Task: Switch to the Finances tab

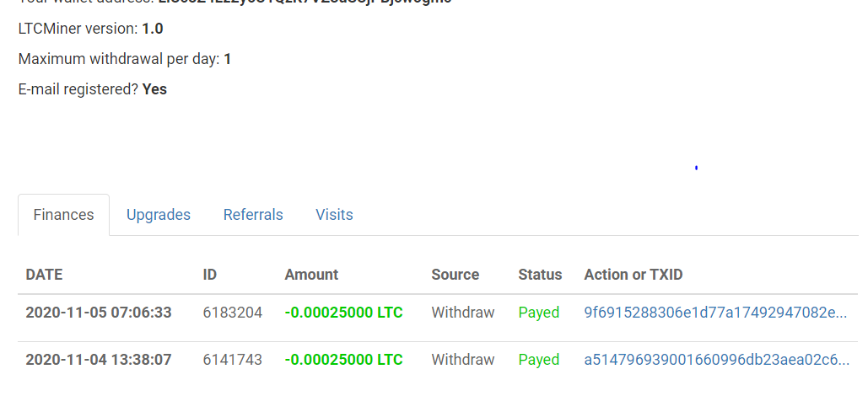Action: [x=63, y=215]
